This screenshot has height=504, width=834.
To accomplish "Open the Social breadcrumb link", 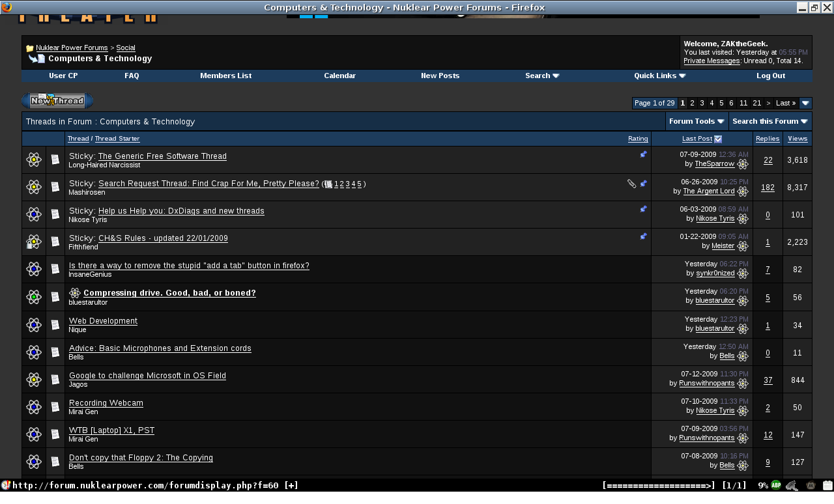I will pyautogui.click(x=126, y=48).
